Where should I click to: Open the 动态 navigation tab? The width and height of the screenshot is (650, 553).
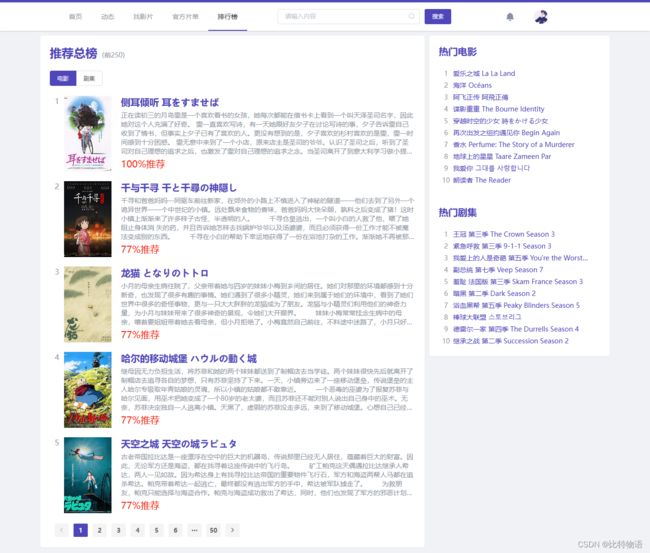point(107,17)
